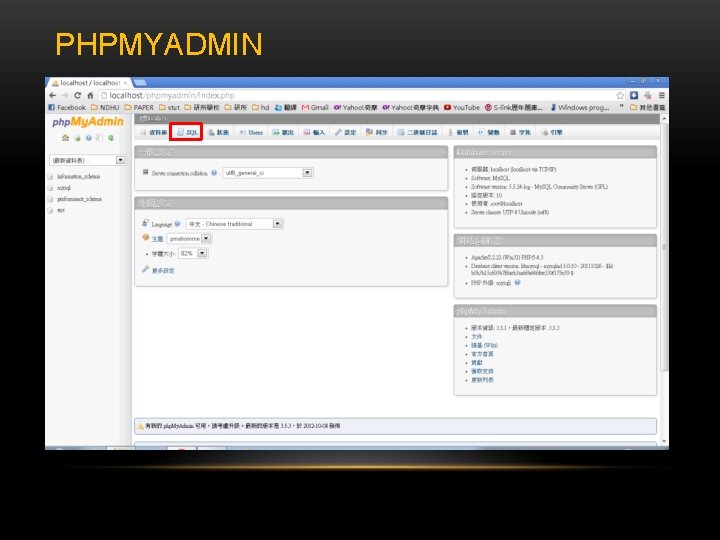720x540 pixels.
Task: Click the hand extension icon beside Chrome menu
Action: [x=648, y=95]
